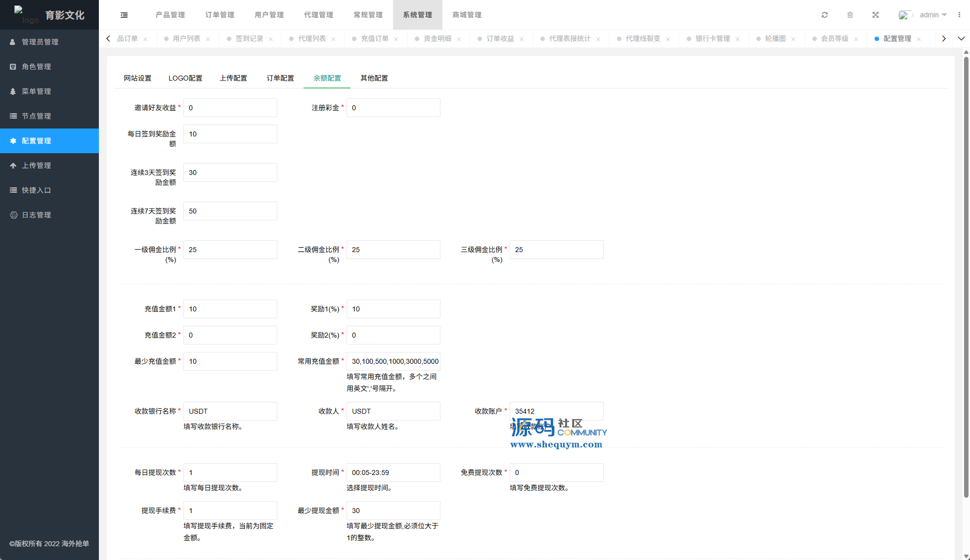Switch to the LOGO配置 tab
This screenshot has height=560, width=970.
pos(185,78)
